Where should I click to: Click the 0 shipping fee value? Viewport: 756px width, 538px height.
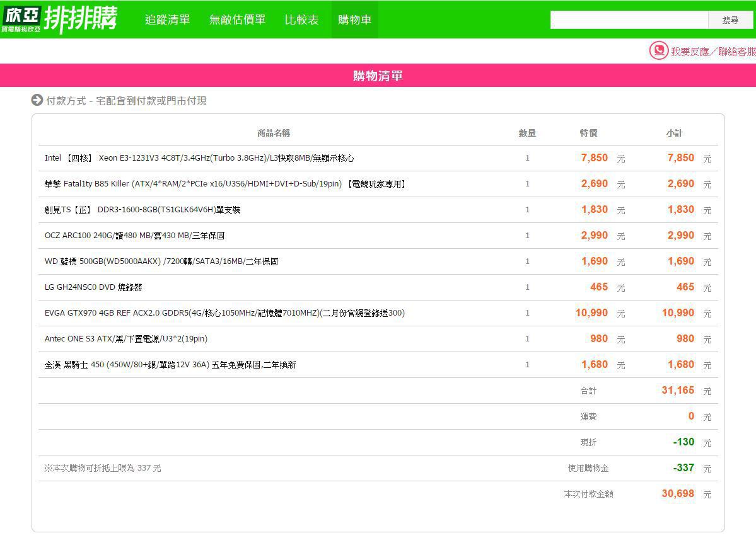pos(691,416)
